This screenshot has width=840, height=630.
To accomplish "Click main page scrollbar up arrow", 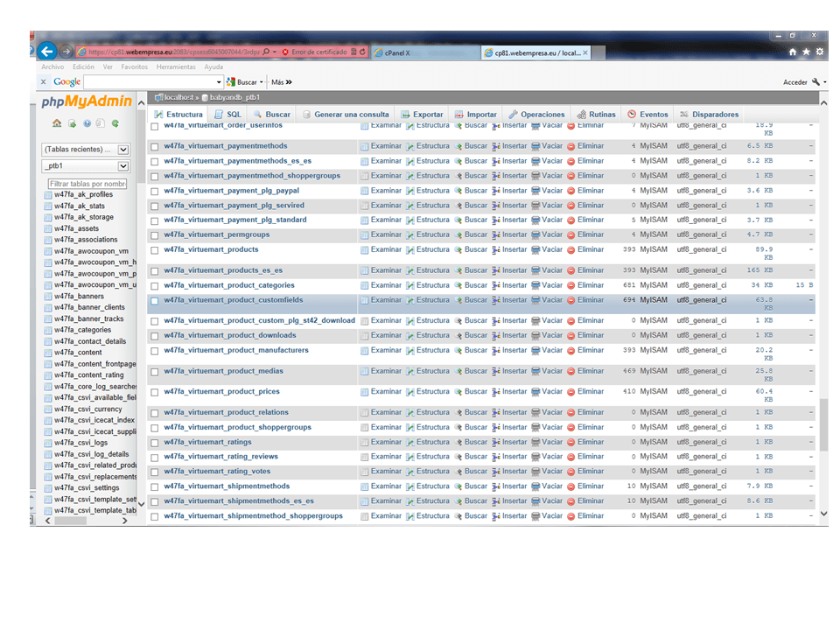I will (x=824, y=102).
